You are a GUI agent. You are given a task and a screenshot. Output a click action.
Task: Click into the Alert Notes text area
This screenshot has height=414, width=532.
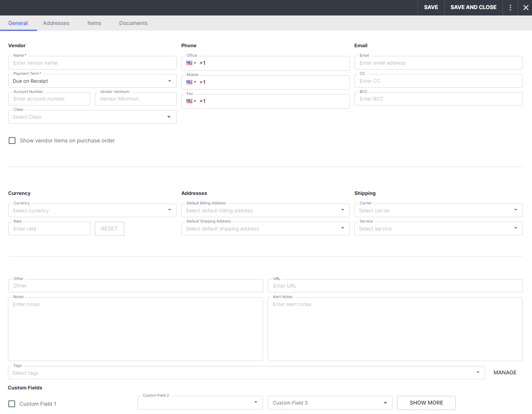click(x=395, y=329)
